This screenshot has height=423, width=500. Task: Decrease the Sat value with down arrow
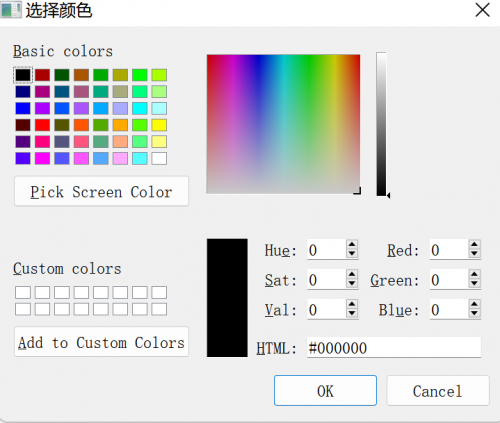[352, 284]
